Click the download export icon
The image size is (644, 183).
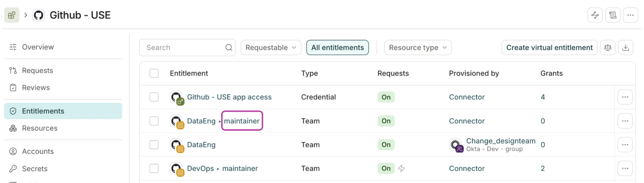[x=626, y=47]
